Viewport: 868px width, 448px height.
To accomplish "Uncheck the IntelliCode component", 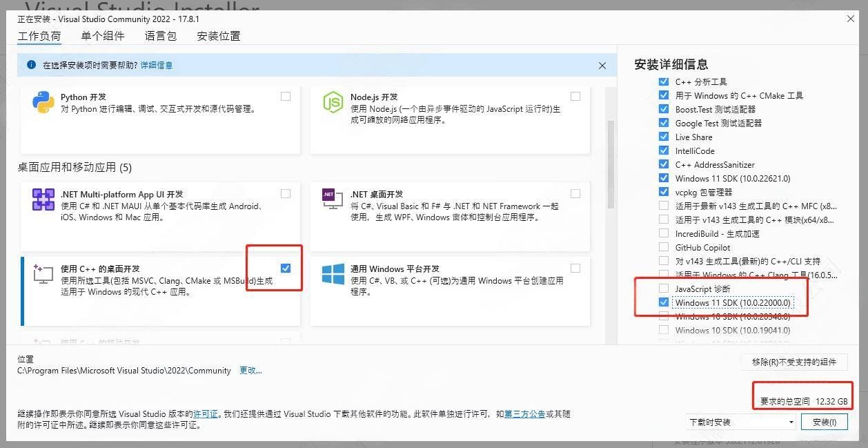I will click(x=664, y=150).
